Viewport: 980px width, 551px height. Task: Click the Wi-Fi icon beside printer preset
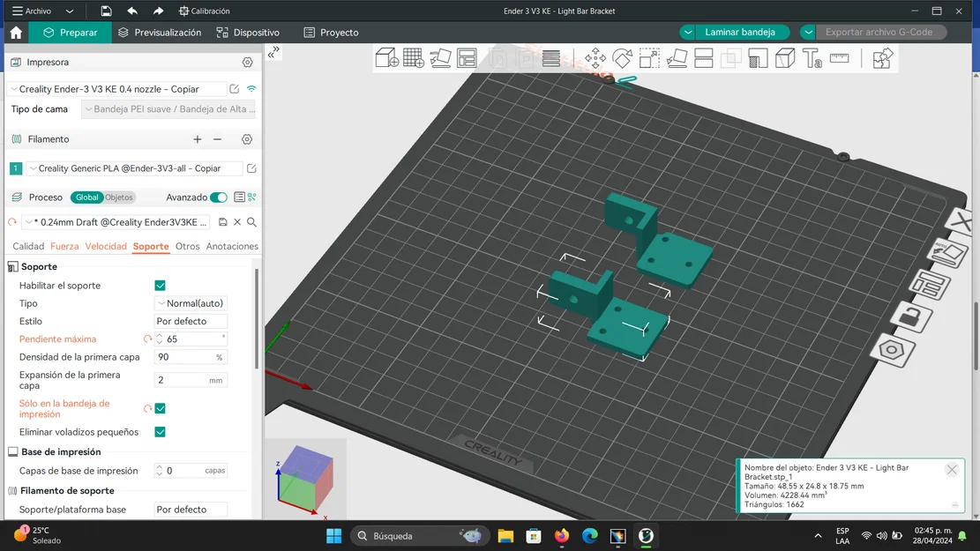(251, 89)
